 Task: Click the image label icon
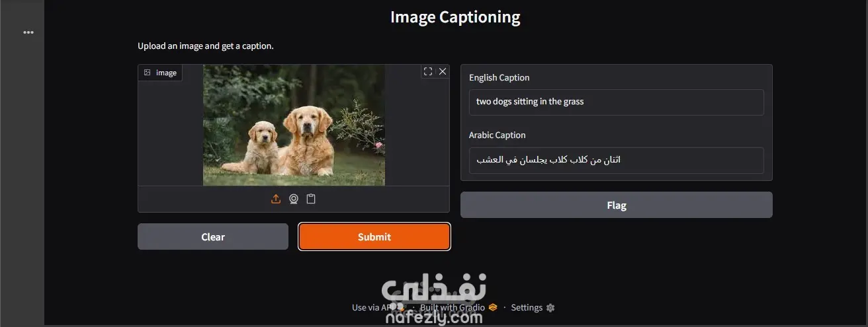[147, 73]
